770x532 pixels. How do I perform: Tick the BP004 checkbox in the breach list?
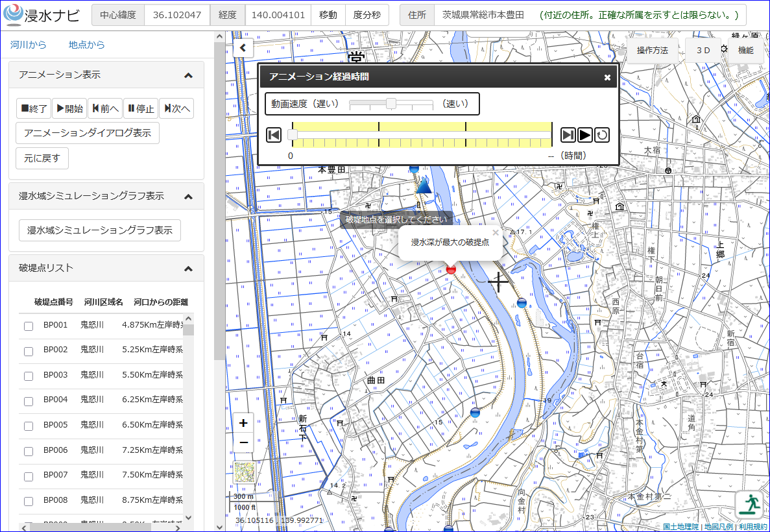[29, 401]
